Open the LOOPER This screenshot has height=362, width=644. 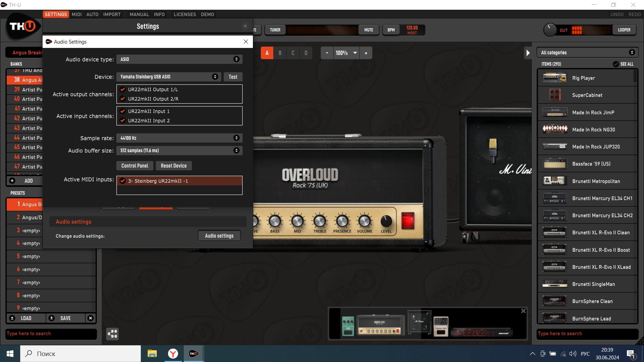624,30
